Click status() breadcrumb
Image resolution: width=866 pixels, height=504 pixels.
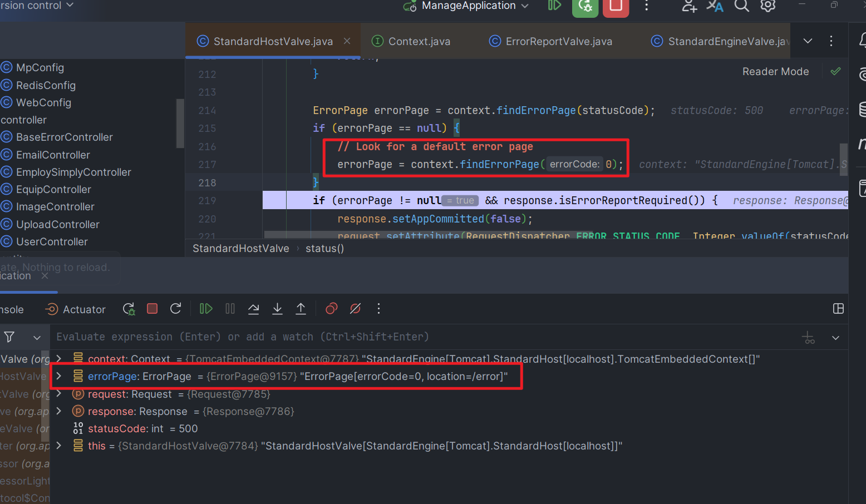coord(324,249)
